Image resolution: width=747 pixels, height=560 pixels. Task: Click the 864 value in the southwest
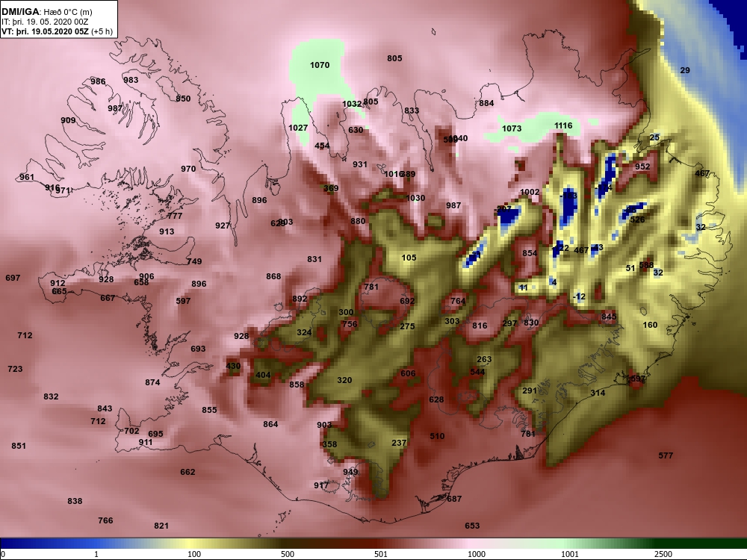270,424
